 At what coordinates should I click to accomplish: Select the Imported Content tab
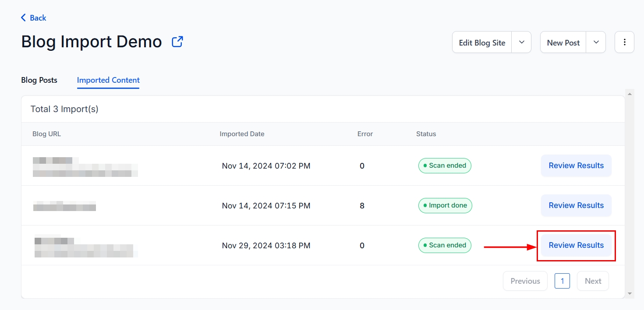tap(108, 80)
